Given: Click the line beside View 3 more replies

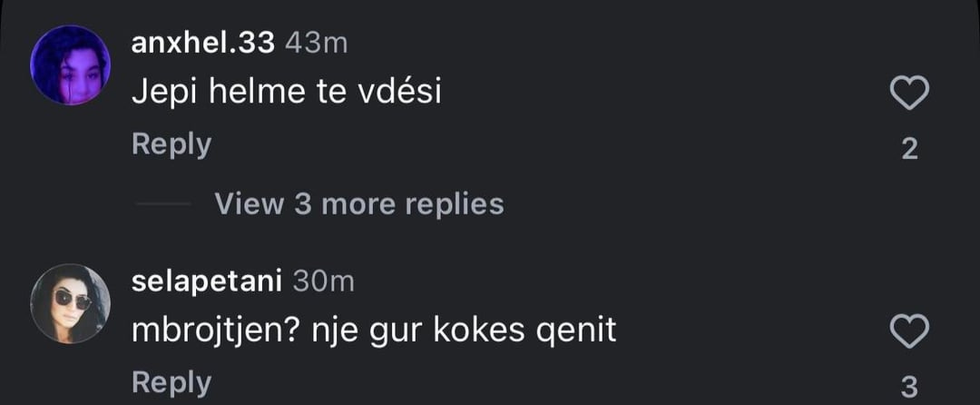Looking at the screenshot, I should coord(162,204).
